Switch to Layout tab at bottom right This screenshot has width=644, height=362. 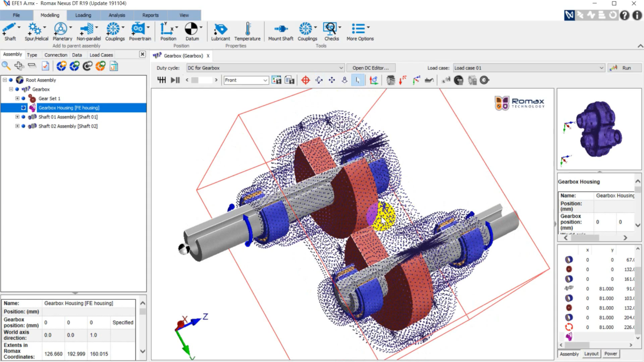591,354
